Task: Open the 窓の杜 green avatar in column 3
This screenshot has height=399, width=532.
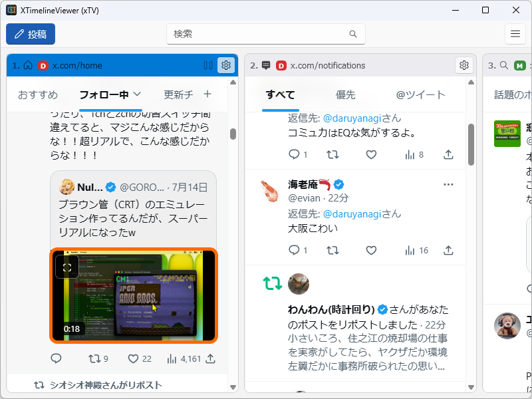Action: tap(507, 134)
